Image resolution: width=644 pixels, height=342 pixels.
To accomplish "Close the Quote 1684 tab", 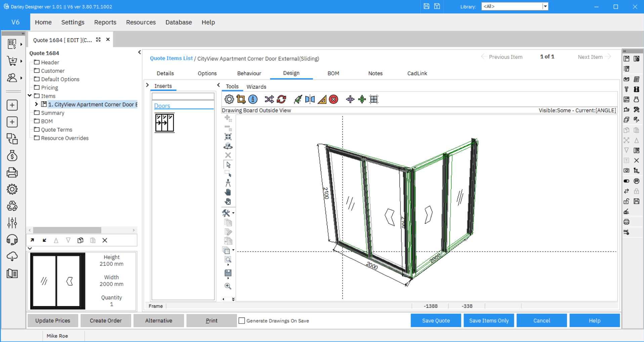I will (x=108, y=39).
